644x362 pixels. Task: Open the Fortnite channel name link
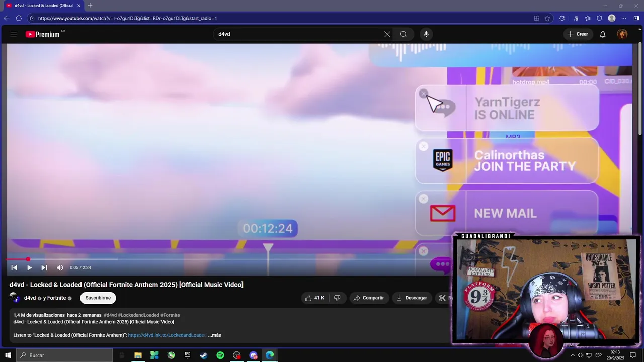pyautogui.click(x=57, y=298)
